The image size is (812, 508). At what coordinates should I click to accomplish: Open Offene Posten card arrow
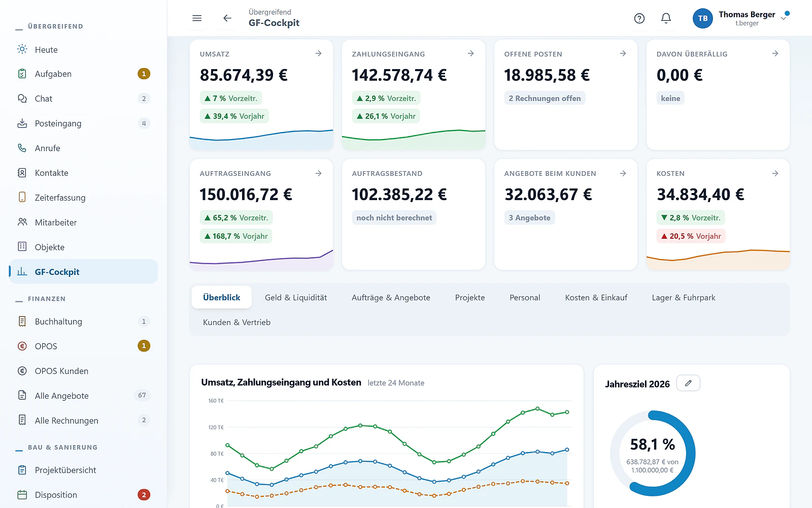click(x=623, y=53)
